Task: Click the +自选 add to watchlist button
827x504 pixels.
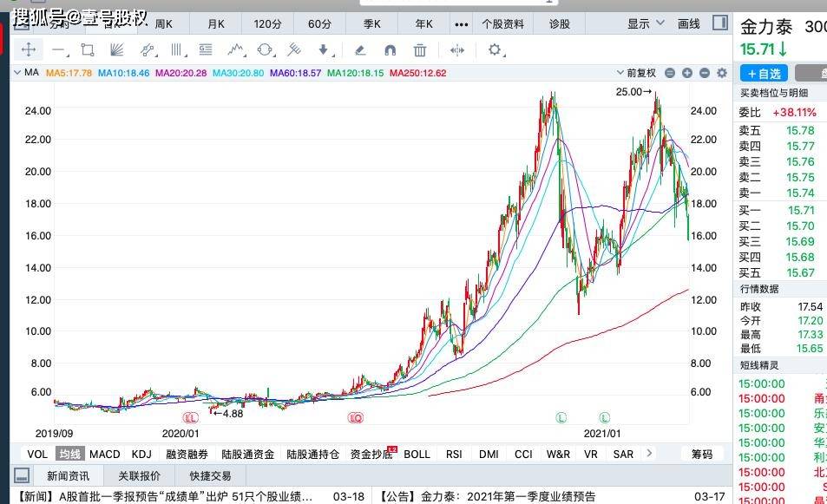Action: (763, 74)
